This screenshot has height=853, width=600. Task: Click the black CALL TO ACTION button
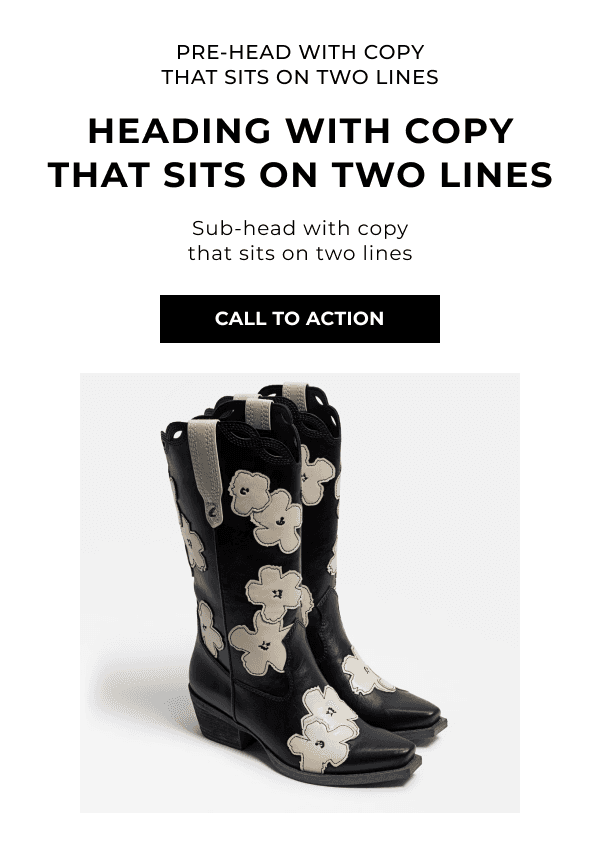coord(300,319)
